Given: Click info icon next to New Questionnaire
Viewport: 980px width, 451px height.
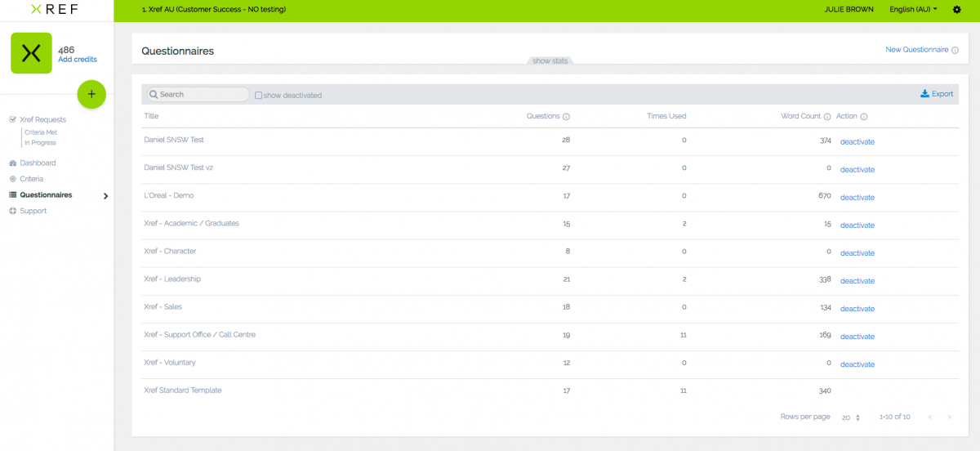Looking at the screenshot, I should (955, 50).
